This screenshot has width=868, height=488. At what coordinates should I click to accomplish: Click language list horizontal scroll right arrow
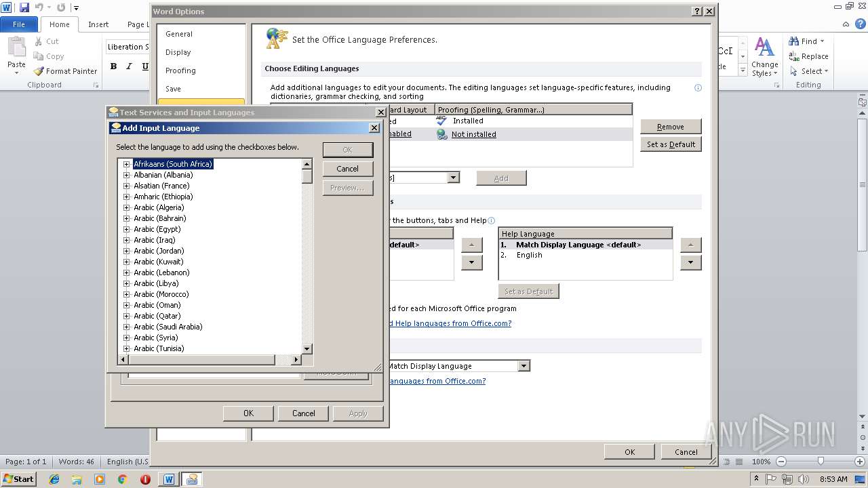point(296,359)
